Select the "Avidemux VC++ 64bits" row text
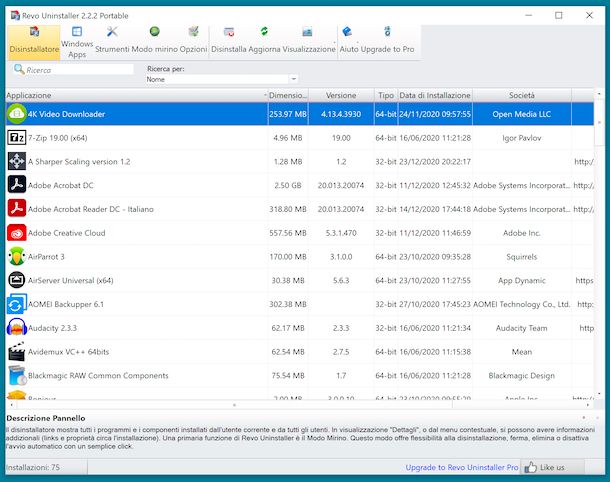This screenshot has height=482, width=610. tap(68, 352)
